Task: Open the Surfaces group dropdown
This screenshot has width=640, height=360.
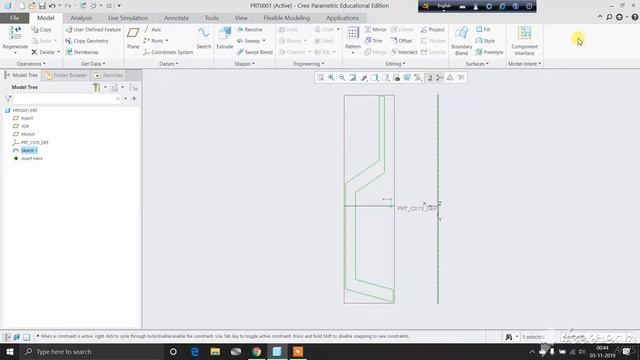Action: tap(477, 64)
